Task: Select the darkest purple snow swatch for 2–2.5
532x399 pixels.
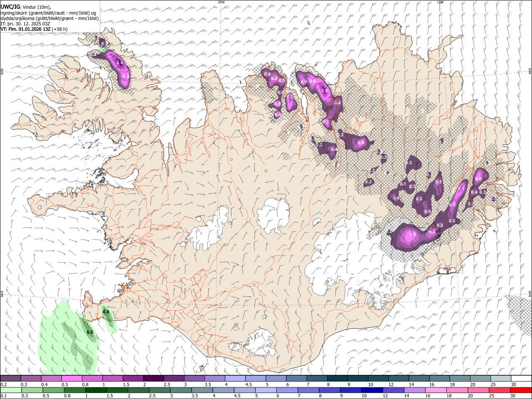Action: coord(153,378)
